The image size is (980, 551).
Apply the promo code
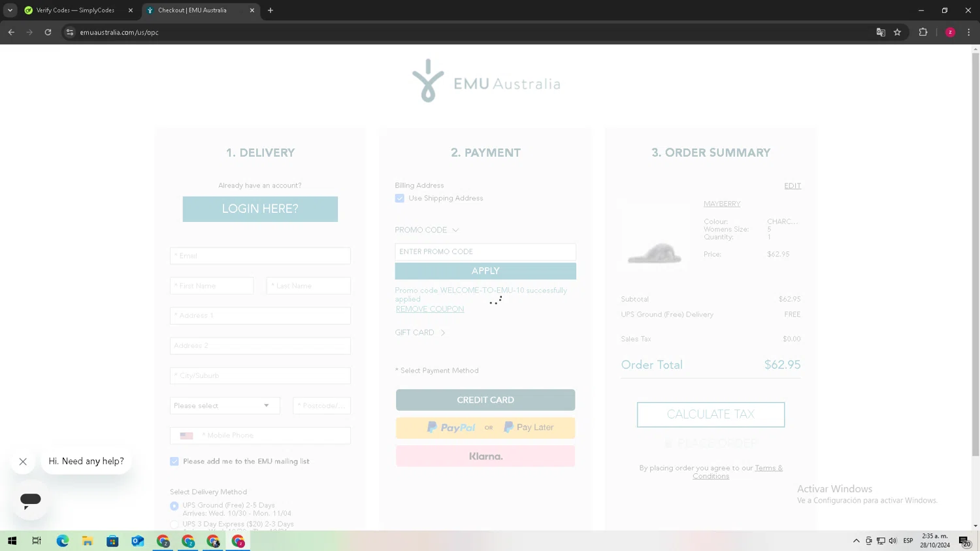[485, 271]
